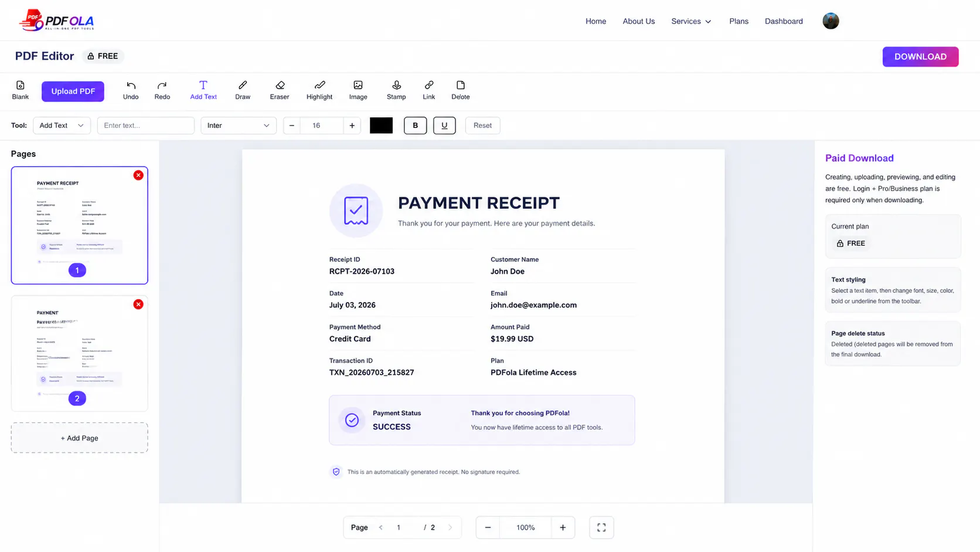This screenshot has width=980, height=552.
Task: Decrease the font size
Action: [x=291, y=126]
